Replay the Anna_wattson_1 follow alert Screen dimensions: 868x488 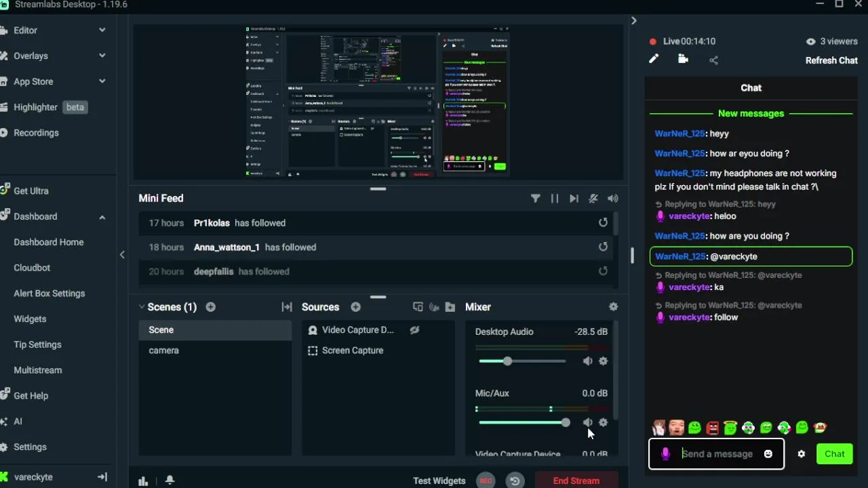[603, 247]
